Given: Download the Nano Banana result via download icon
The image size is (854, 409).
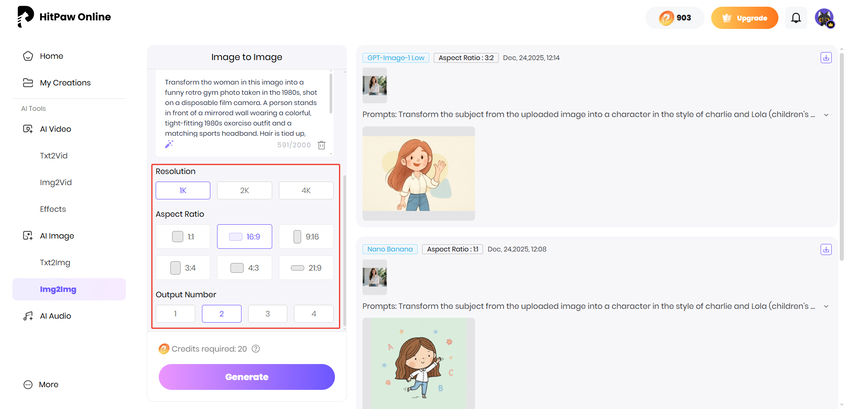Looking at the screenshot, I should pos(826,249).
